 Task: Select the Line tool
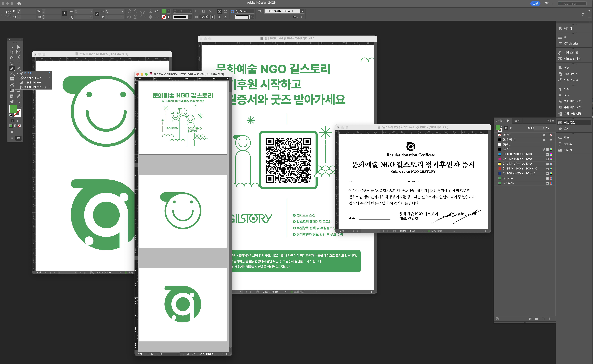pos(19,63)
